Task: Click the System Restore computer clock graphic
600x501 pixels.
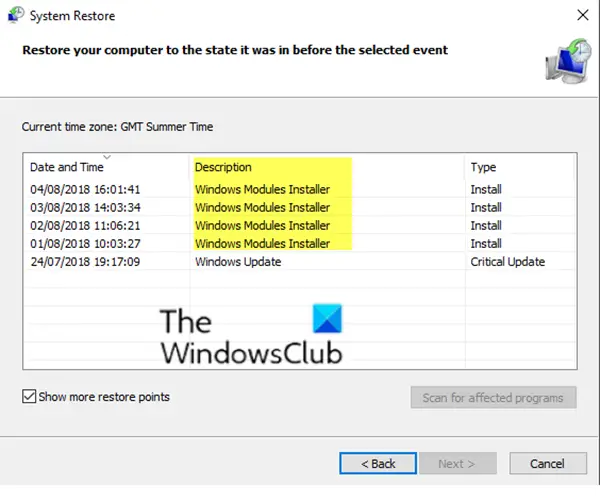Action: [x=568, y=61]
